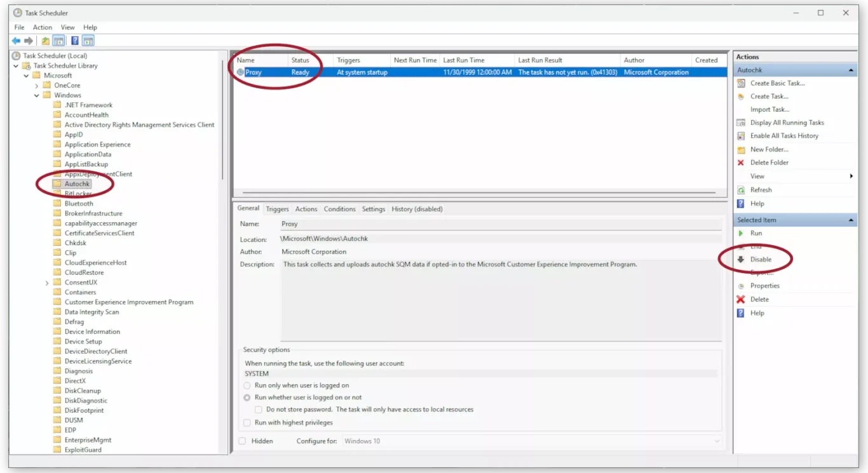Expand the ConsentUX folder node

coord(47,283)
